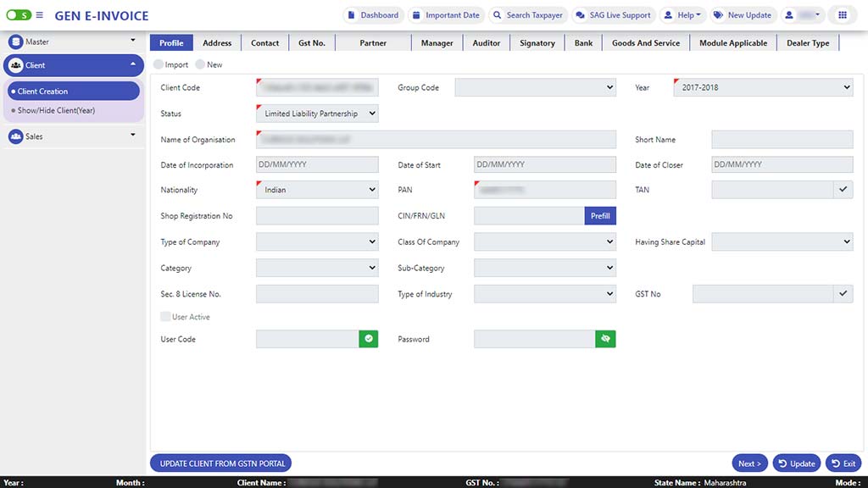
Task: Open the Goods And Service tab
Action: [x=645, y=43]
